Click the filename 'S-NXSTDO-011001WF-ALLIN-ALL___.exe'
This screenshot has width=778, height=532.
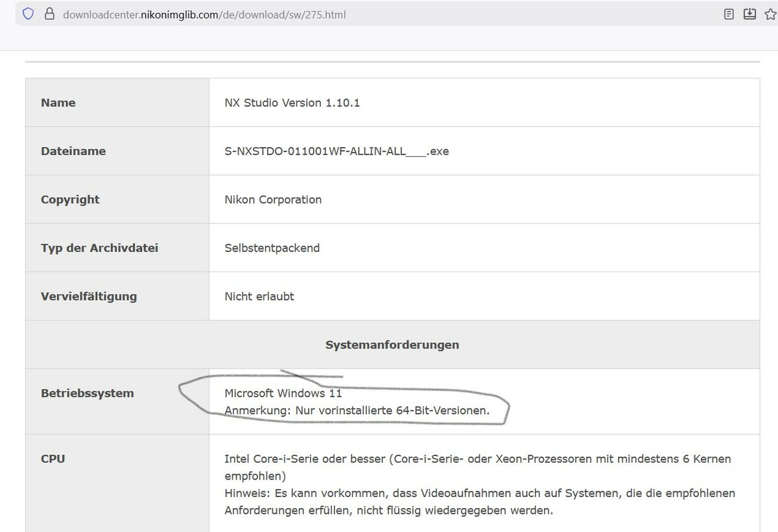point(336,151)
